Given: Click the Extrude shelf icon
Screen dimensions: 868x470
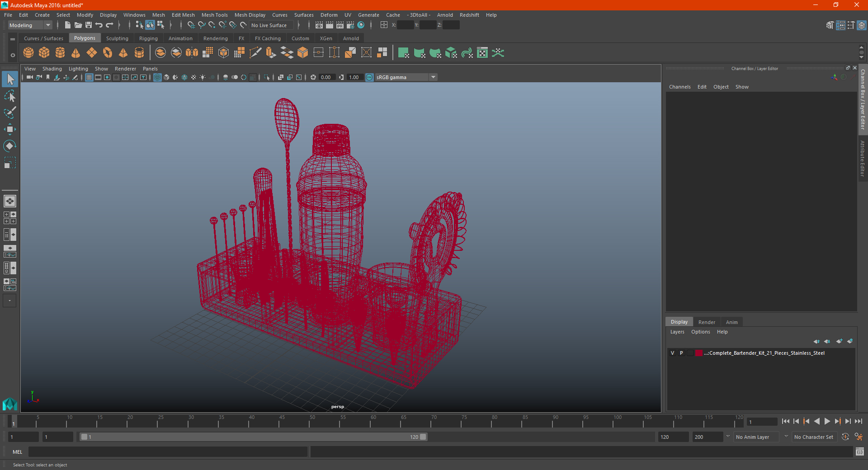Looking at the screenshot, I should point(271,53).
